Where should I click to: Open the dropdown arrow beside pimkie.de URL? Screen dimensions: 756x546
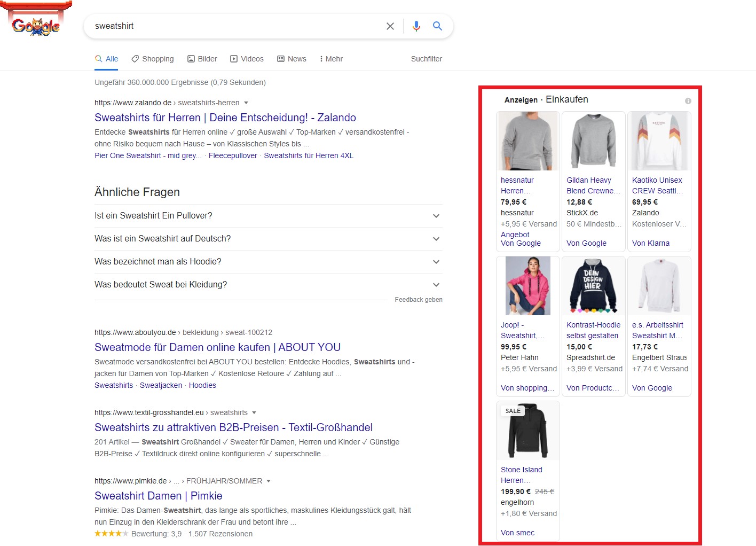[x=269, y=481]
